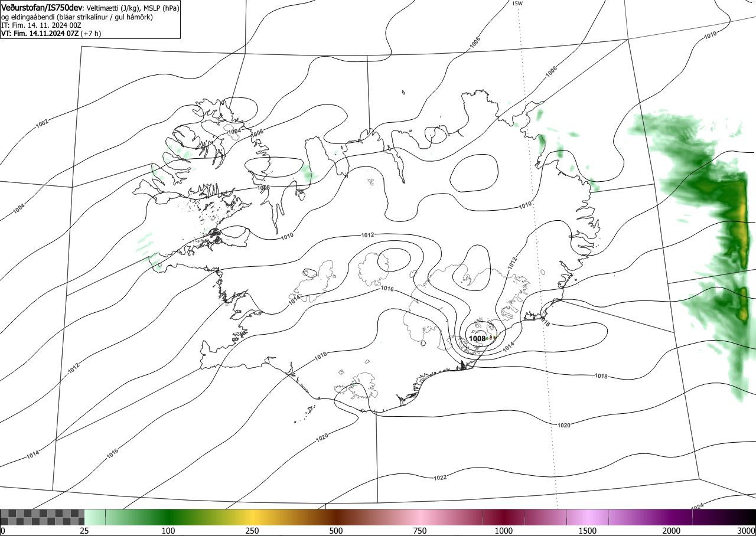Click the colorbar tick label 0

tap(2, 531)
